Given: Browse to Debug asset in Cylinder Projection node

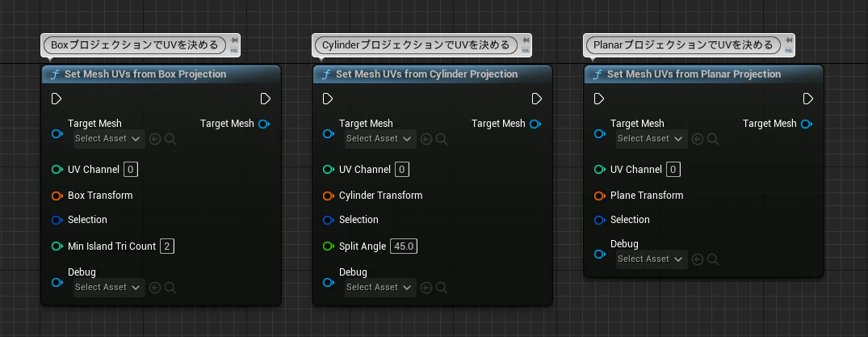Looking at the screenshot, I should coord(442,288).
